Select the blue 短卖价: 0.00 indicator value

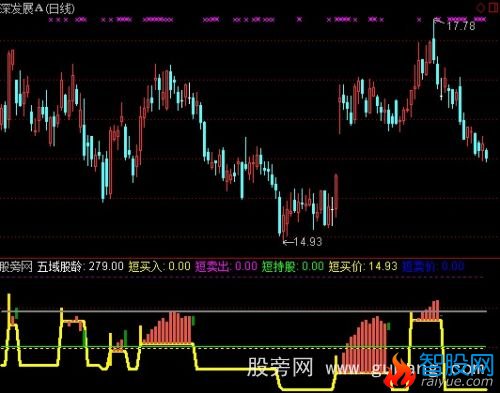tap(433, 266)
